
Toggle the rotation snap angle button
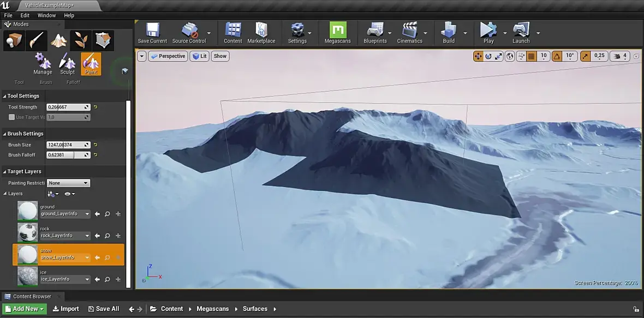click(557, 56)
